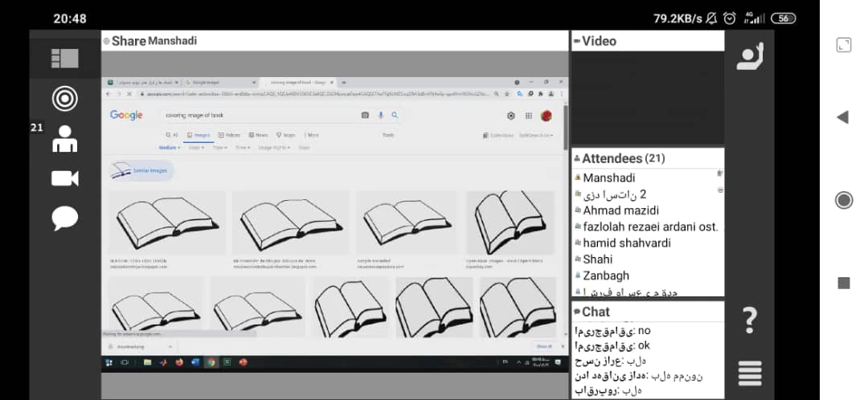Open attendees list via person icon
This screenshot has height=400, width=868.
click(65, 139)
